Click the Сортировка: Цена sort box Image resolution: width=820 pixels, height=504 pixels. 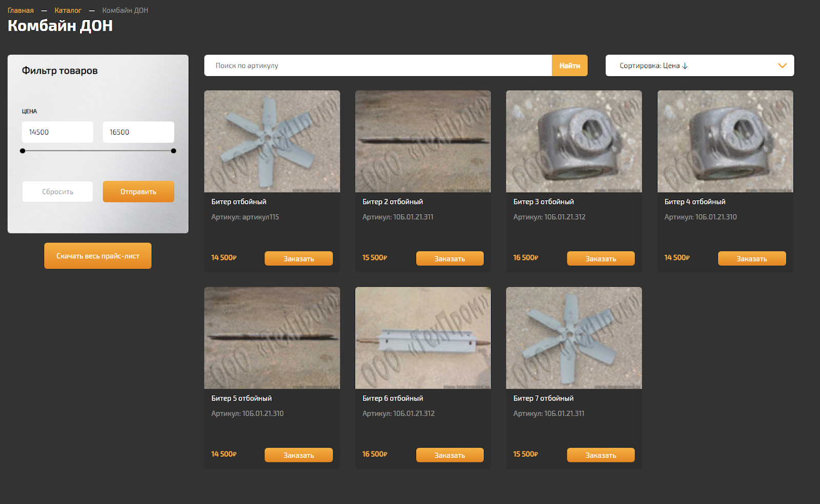tap(700, 66)
